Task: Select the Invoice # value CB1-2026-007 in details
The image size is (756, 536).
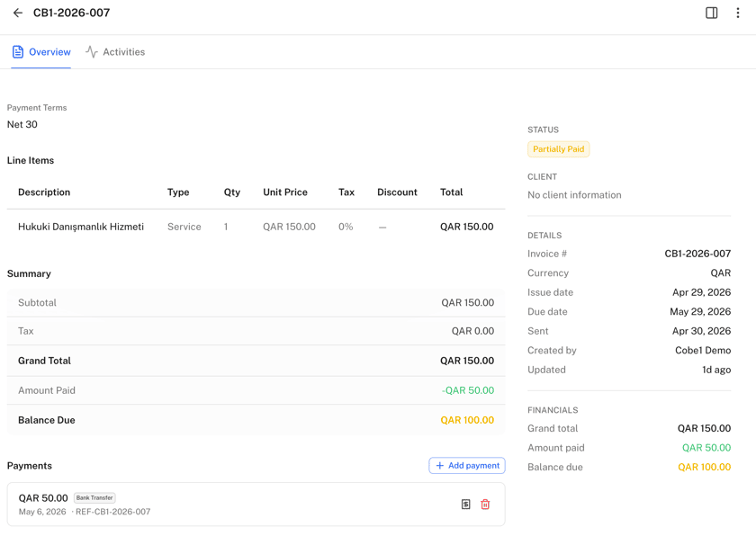Action: 697,254
